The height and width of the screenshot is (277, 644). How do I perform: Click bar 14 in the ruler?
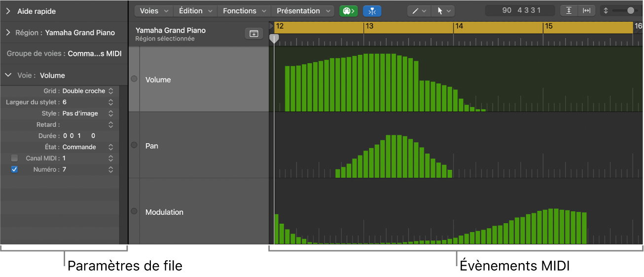460,27
